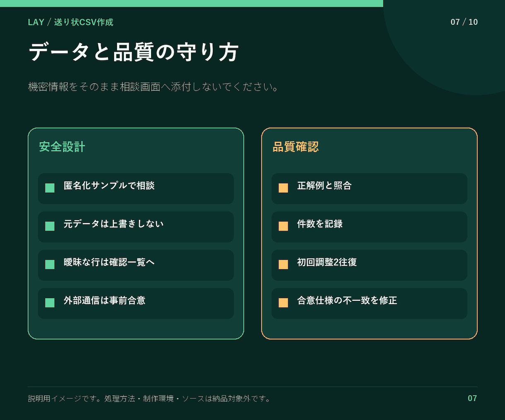The image size is (505, 420).
Task: Select the text 外部通信は事前合意
Action: [105, 300]
